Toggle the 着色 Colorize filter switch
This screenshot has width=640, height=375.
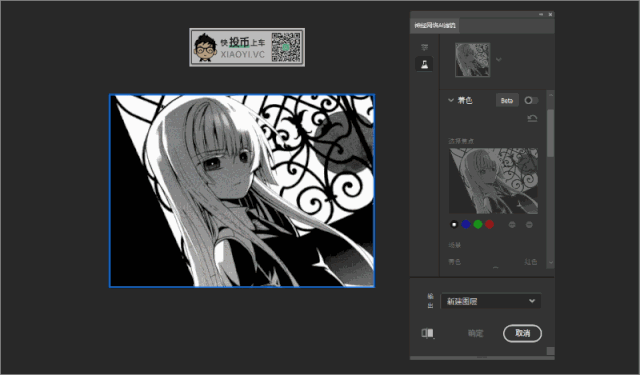531,100
